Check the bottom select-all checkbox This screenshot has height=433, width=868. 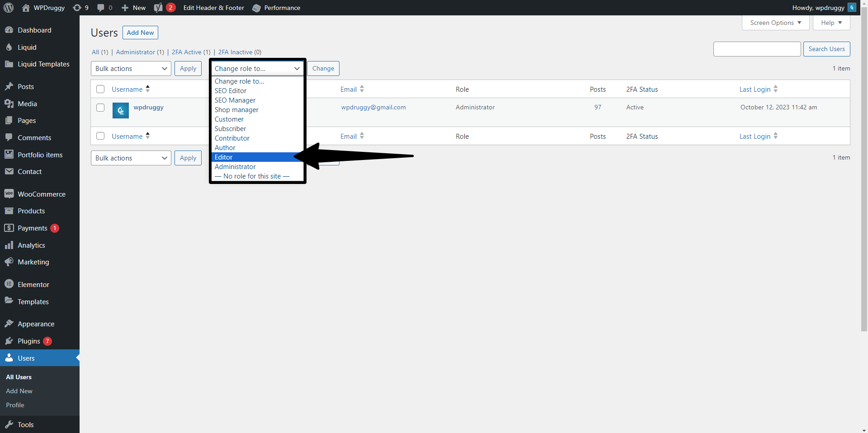[100, 136]
